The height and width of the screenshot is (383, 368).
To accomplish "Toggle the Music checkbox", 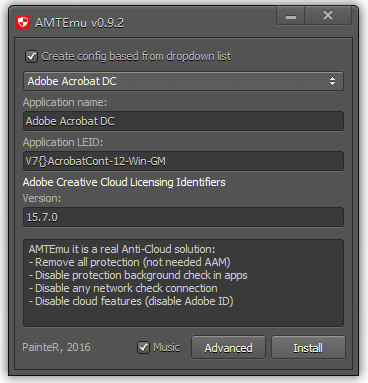I will click(143, 348).
